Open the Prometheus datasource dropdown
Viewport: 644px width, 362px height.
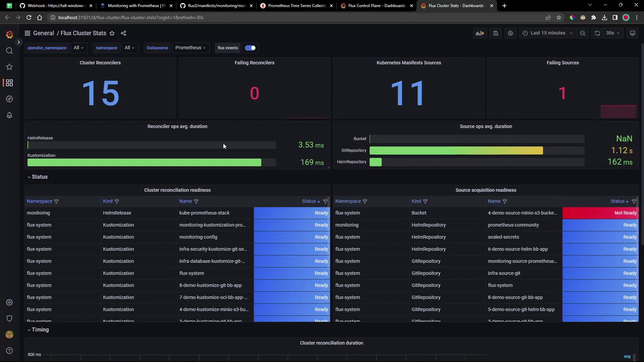(190, 48)
